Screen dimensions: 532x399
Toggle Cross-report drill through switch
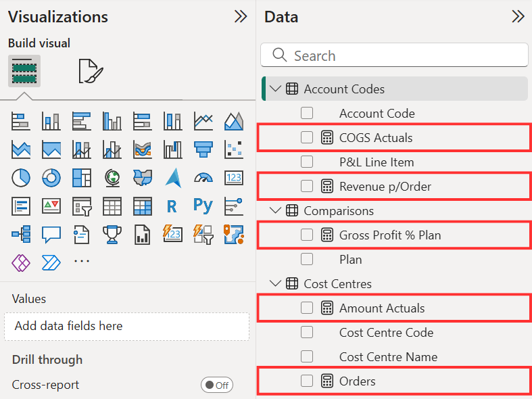pos(216,385)
